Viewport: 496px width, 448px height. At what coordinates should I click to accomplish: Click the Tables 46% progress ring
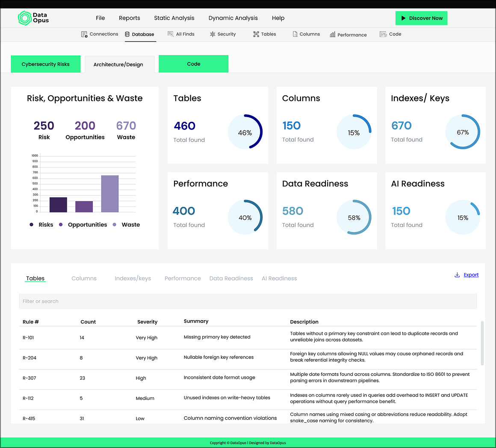click(x=245, y=132)
